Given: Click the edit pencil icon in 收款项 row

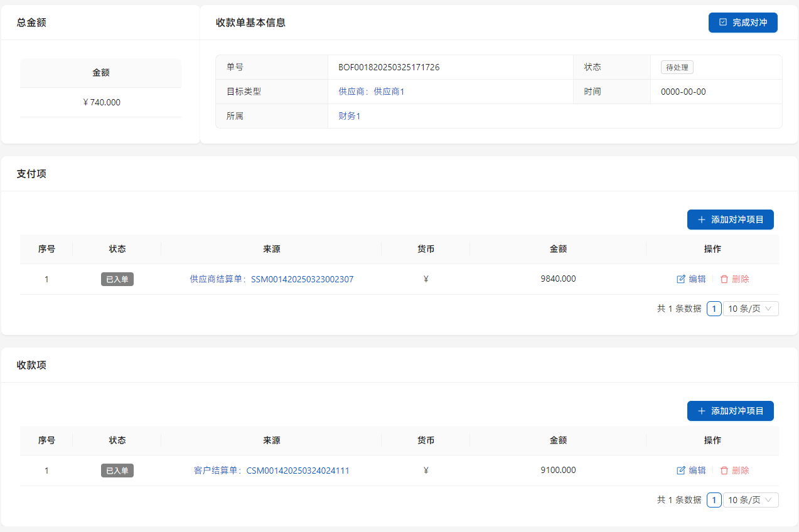Looking at the screenshot, I should coord(681,471).
